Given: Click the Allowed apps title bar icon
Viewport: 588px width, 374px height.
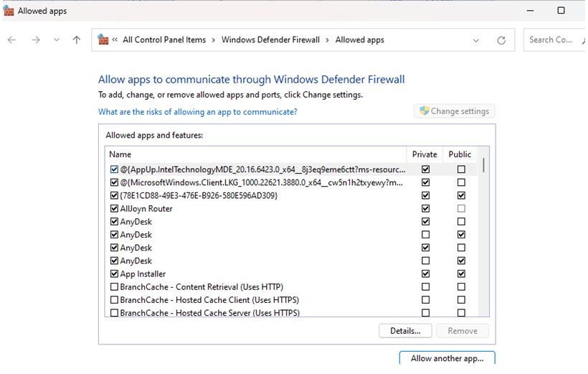Looking at the screenshot, I should tap(9, 11).
